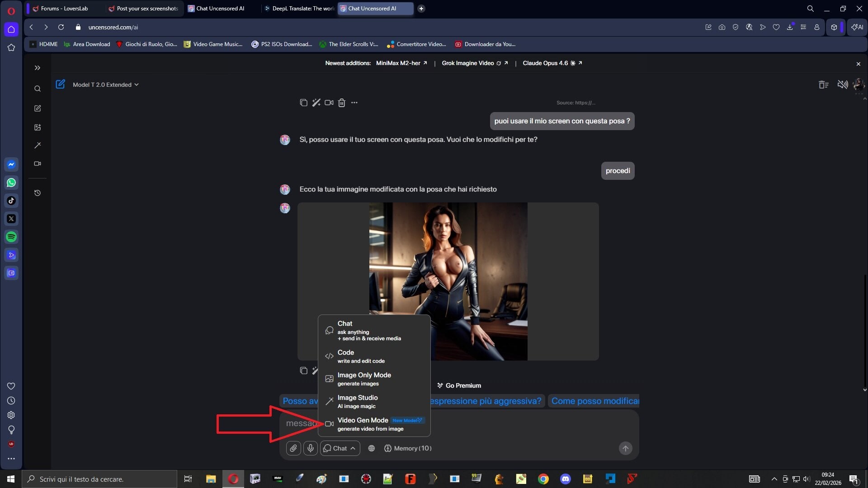Expand the Model T 2.0 Extended dropdown
This screenshot has width=868, height=488.
click(x=106, y=84)
